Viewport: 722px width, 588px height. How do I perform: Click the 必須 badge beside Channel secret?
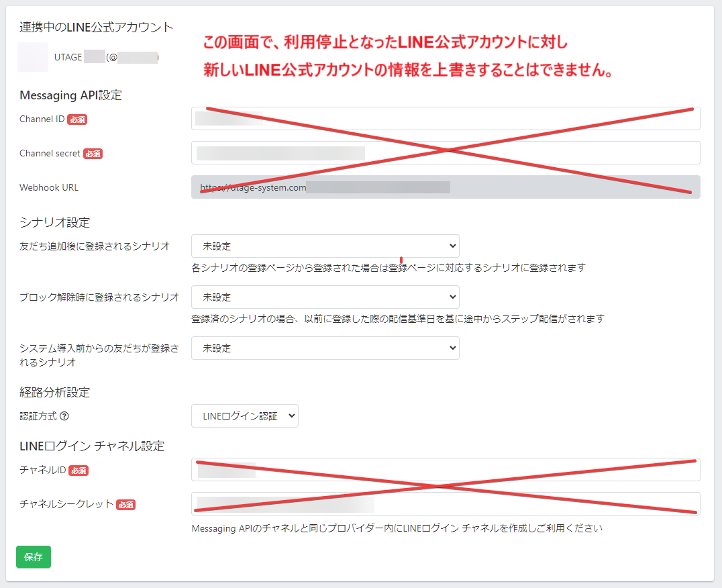(93, 154)
